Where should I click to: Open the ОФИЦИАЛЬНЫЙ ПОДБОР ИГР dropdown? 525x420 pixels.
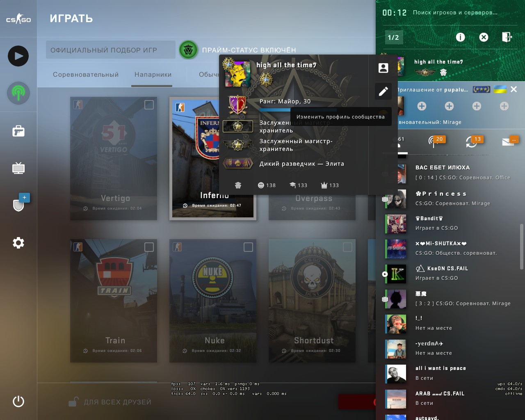[x=110, y=50]
